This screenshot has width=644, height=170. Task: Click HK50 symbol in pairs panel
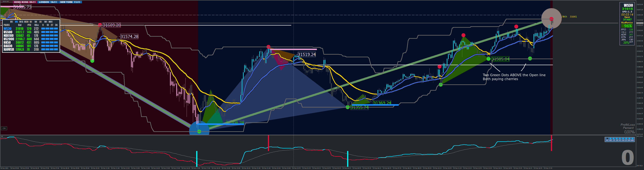click(7, 42)
